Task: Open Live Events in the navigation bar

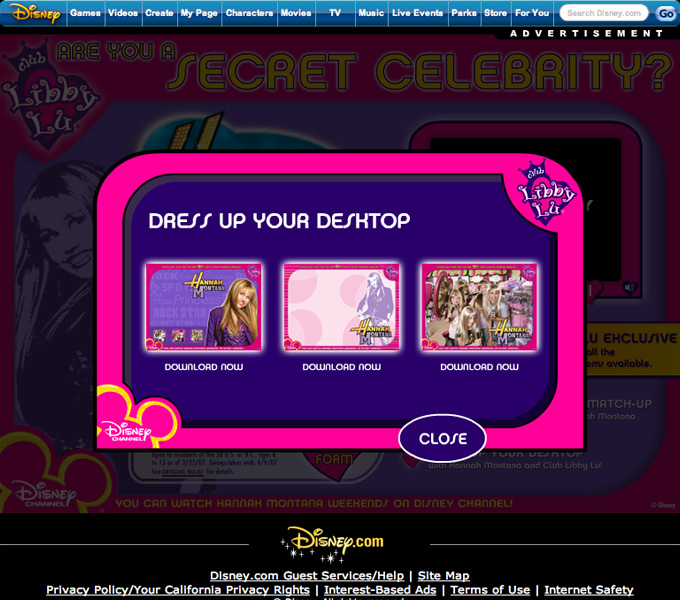Action: click(x=418, y=13)
